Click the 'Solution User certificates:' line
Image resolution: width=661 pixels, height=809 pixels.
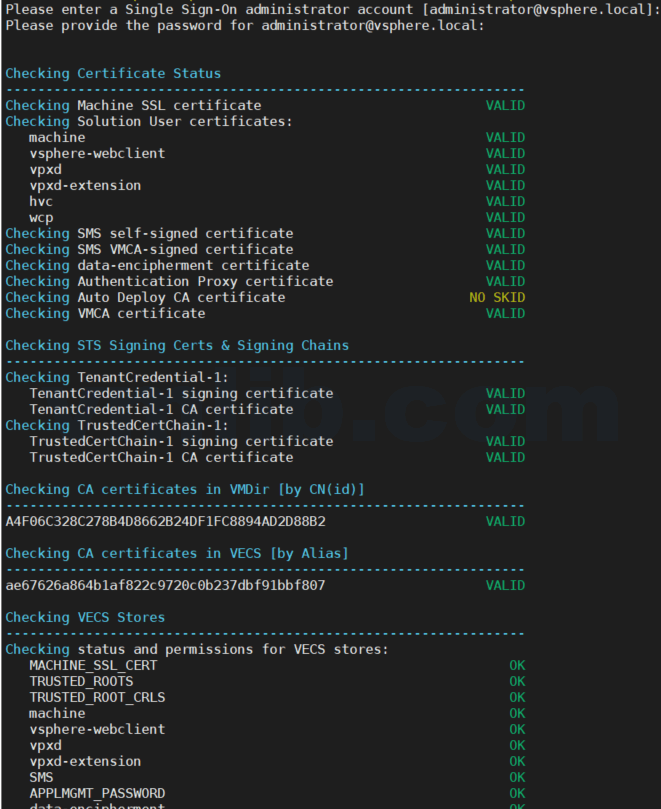coord(185,121)
